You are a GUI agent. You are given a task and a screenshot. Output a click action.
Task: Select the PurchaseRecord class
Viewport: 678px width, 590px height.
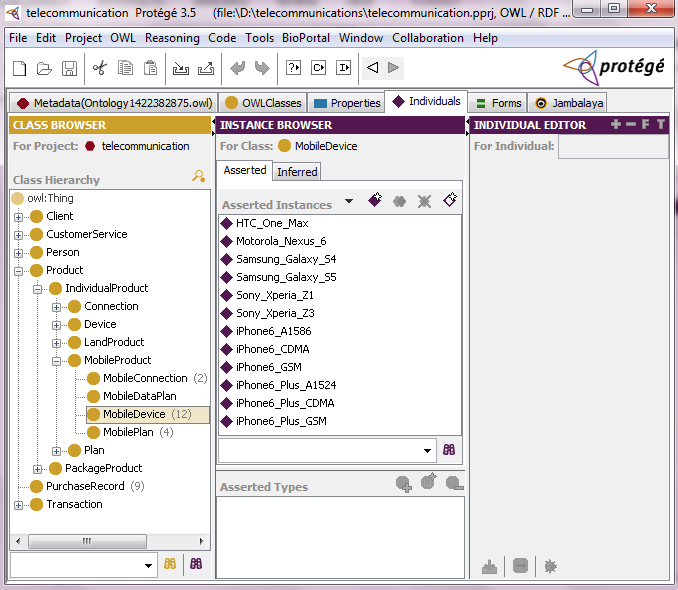87,486
